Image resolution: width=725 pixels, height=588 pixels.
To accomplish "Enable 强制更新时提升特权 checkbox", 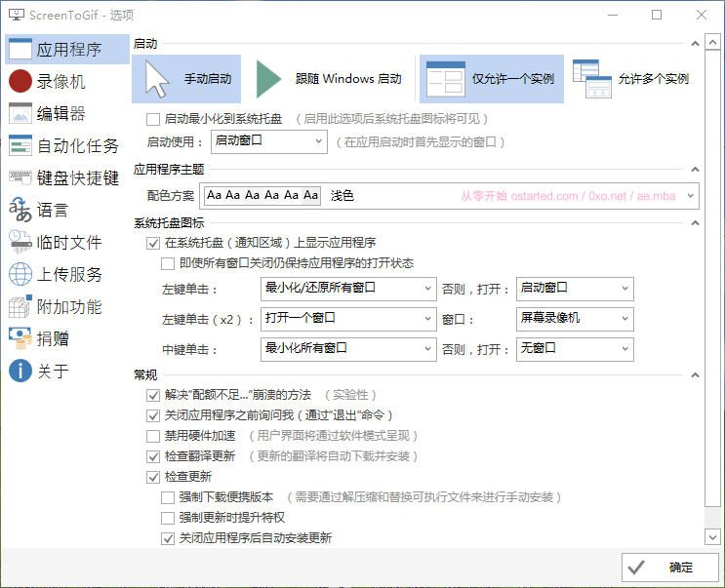I will click(168, 518).
